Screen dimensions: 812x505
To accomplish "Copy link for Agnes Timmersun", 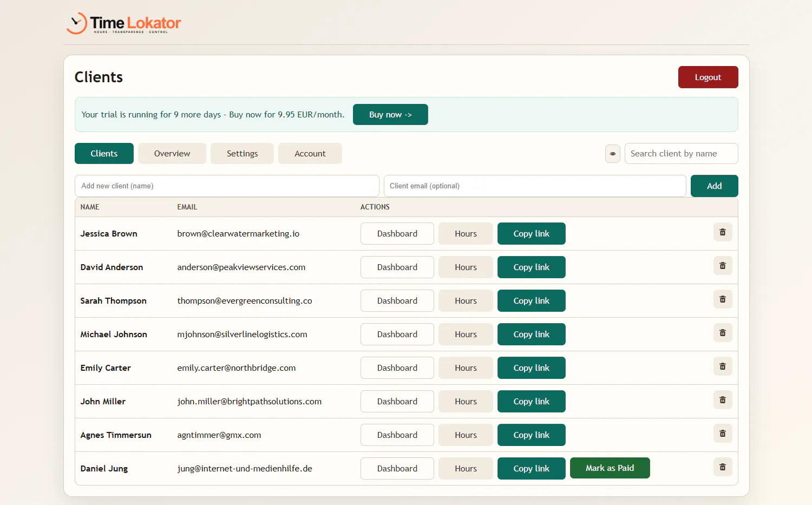I will pos(532,435).
